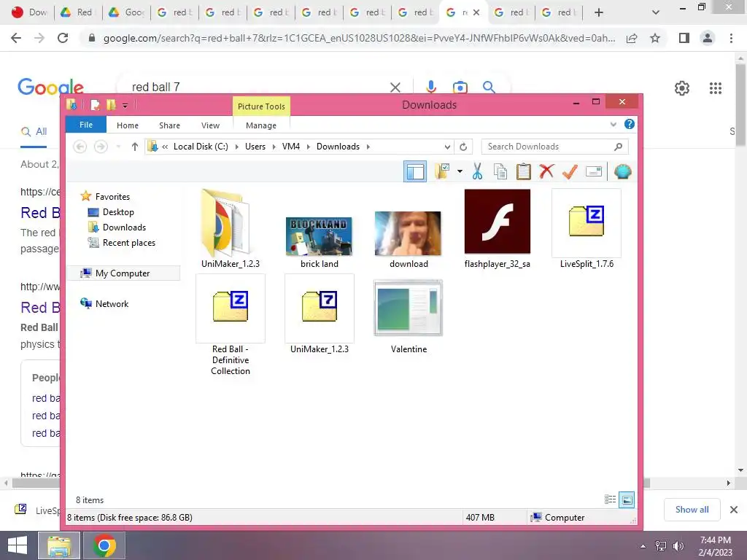Select Desktop in navigation pane
The width and height of the screenshot is (747, 560).
coord(118,212)
